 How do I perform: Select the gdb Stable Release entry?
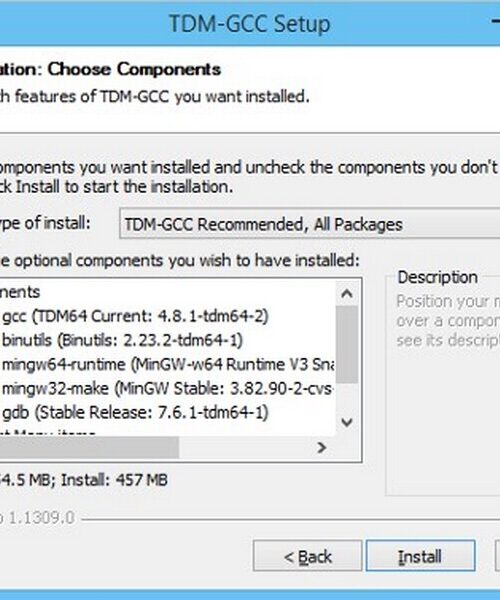click(135, 412)
